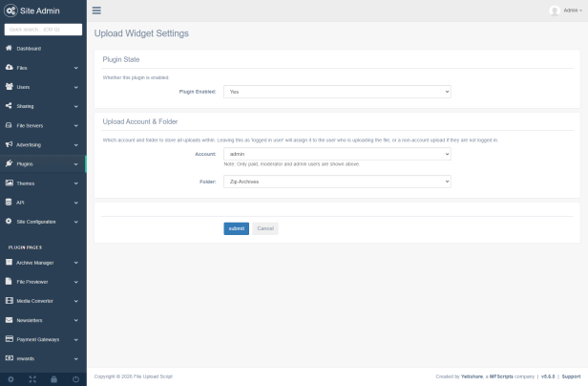Image resolution: width=588 pixels, height=386 pixels.
Task: Click the Payment Gateways card icon
Action: pos(9,339)
